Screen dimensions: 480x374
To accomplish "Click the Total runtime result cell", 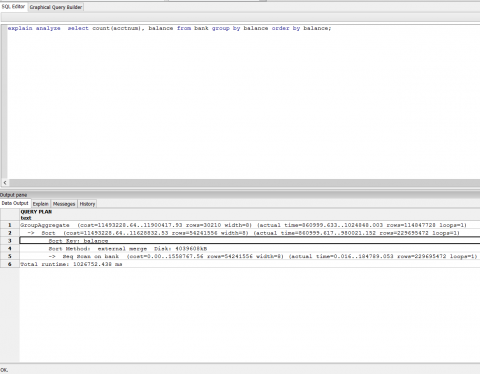I will (250, 264).
